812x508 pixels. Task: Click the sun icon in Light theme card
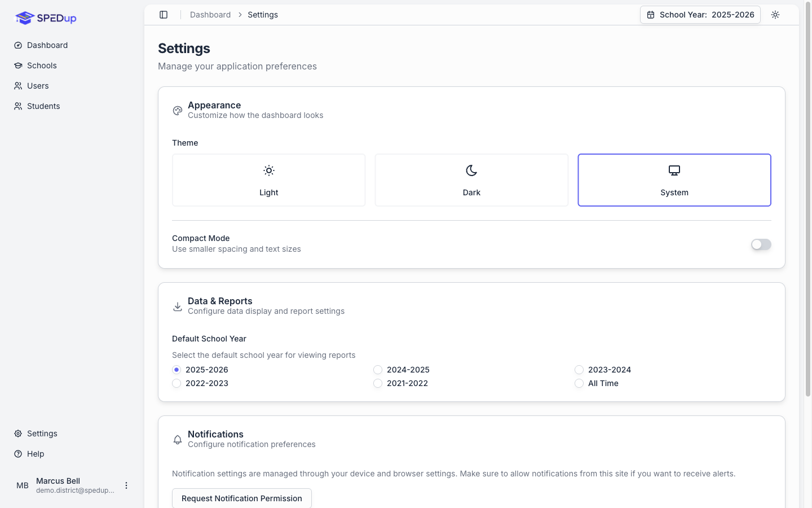[269, 170]
